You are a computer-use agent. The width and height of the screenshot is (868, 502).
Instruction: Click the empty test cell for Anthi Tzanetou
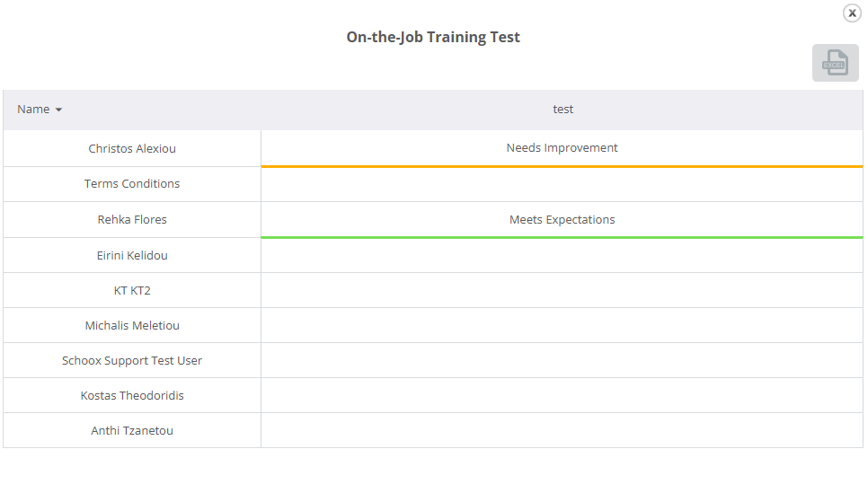562,431
